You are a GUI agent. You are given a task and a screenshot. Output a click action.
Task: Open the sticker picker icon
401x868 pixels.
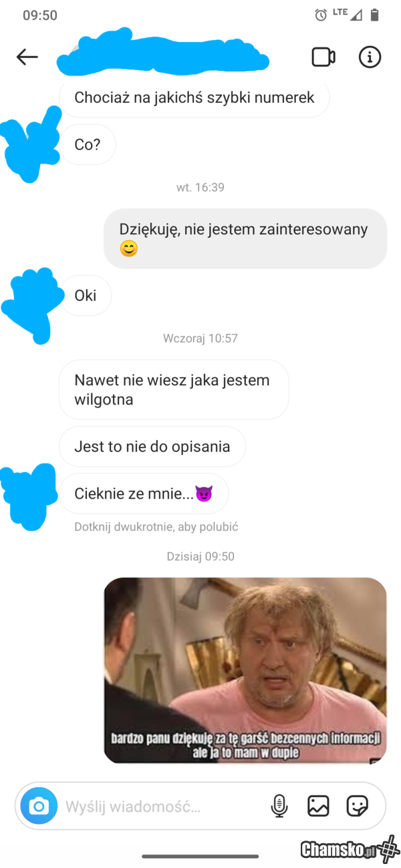pyautogui.click(x=358, y=806)
